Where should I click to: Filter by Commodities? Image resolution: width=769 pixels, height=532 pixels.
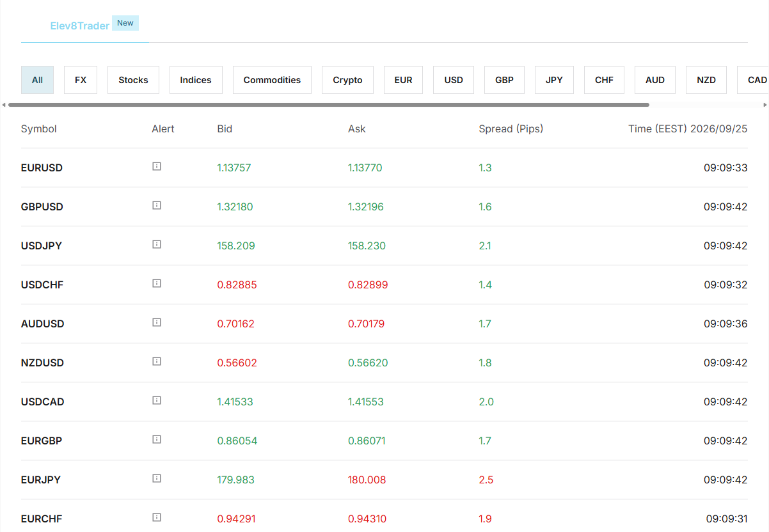[272, 80]
